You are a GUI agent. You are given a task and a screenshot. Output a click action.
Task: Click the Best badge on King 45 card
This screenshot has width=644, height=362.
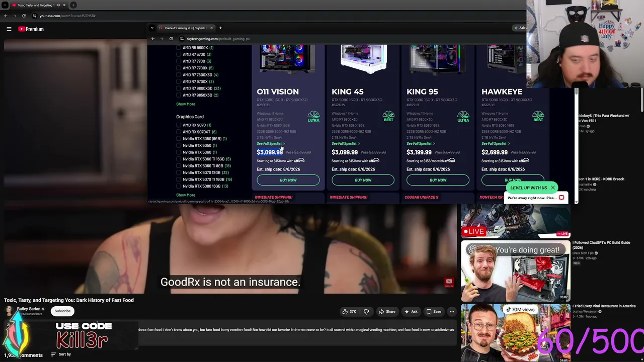pyautogui.click(x=388, y=117)
